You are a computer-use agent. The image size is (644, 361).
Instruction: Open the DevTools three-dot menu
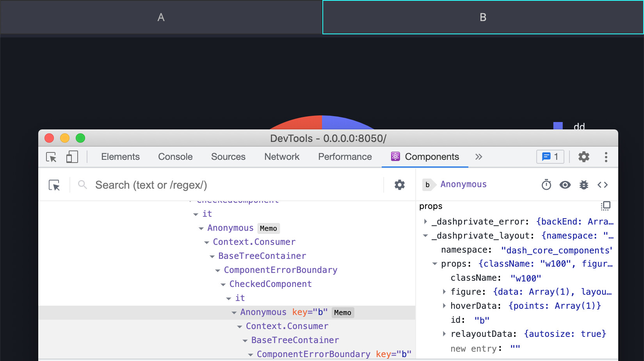pyautogui.click(x=606, y=157)
